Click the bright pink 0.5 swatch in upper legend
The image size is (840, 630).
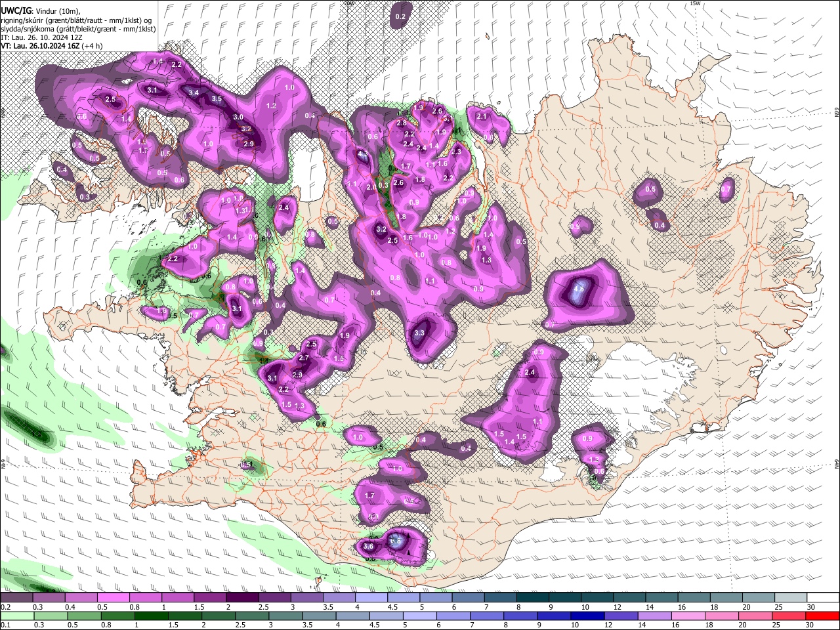pos(113,597)
